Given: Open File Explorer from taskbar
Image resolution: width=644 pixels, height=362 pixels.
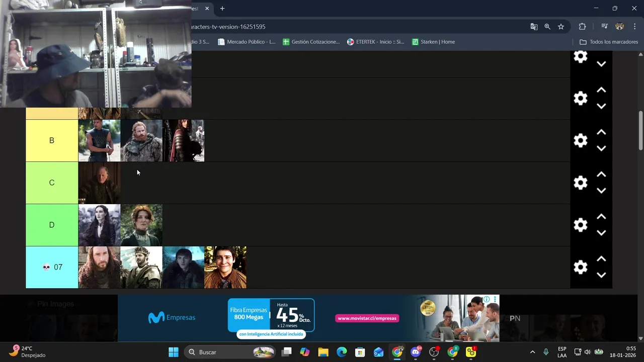Looking at the screenshot, I should (x=323, y=352).
